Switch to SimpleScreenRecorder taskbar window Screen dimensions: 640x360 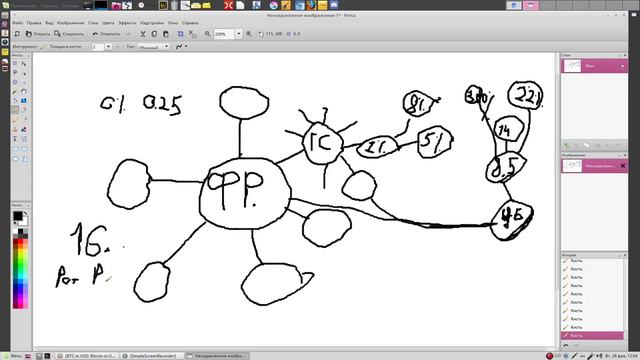click(x=152, y=356)
